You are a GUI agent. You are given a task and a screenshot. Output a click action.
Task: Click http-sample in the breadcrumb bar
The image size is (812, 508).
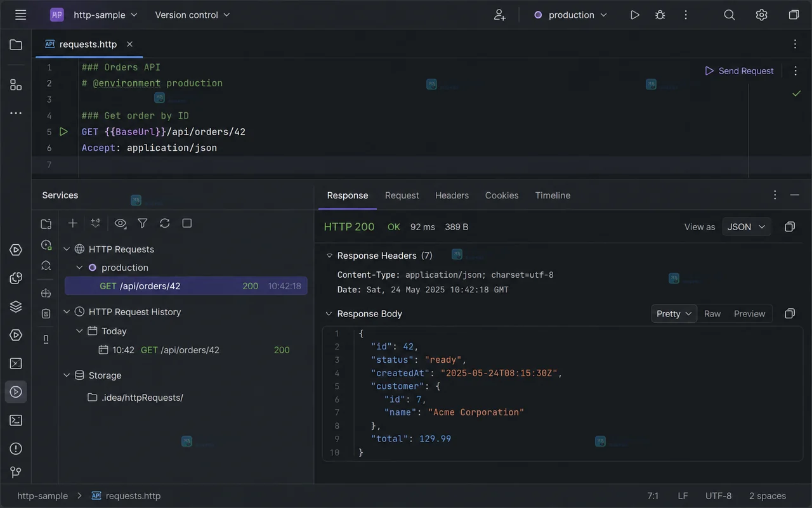[43, 496]
